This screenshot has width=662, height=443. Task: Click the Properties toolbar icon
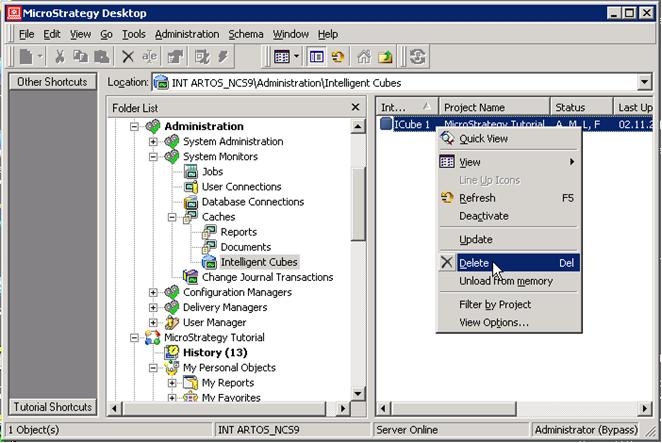(175, 57)
